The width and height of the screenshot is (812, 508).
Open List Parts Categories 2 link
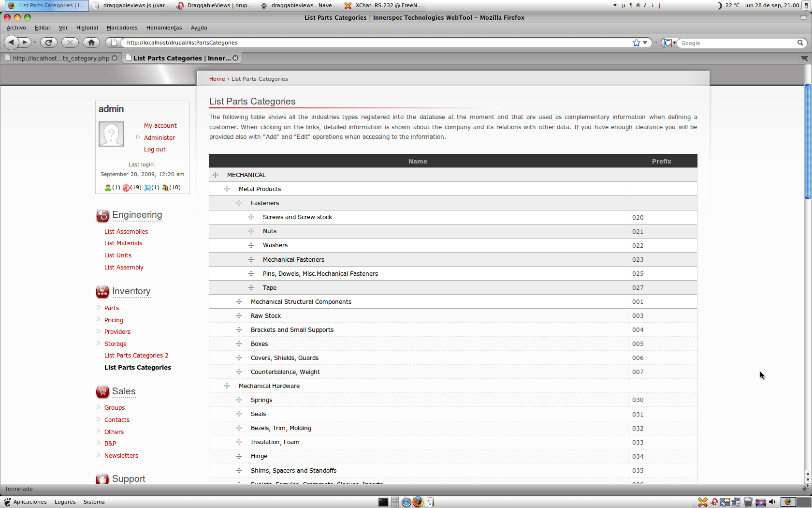point(136,356)
